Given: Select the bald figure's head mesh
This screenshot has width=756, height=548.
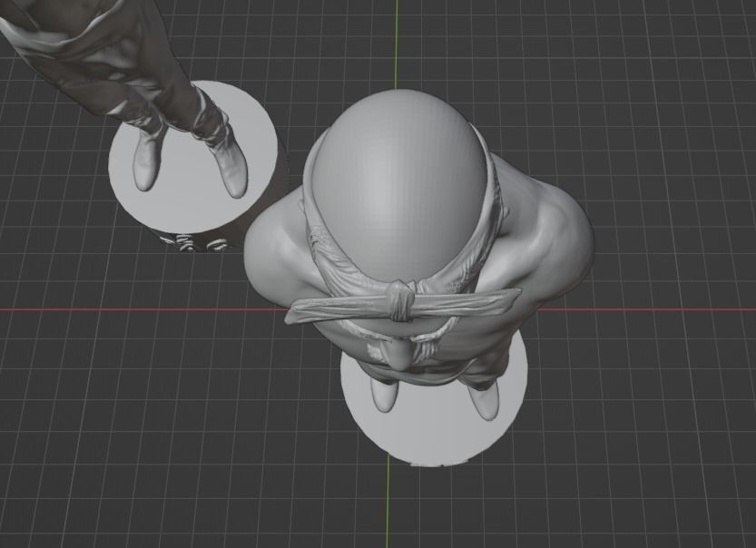Looking at the screenshot, I should pyautogui.click(x=399, y=186).
